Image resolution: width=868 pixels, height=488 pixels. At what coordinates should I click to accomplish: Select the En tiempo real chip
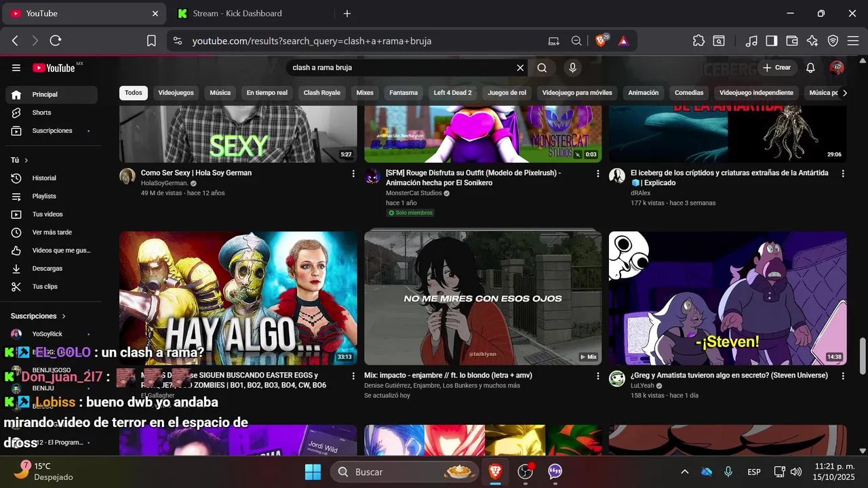pos(267,93)
